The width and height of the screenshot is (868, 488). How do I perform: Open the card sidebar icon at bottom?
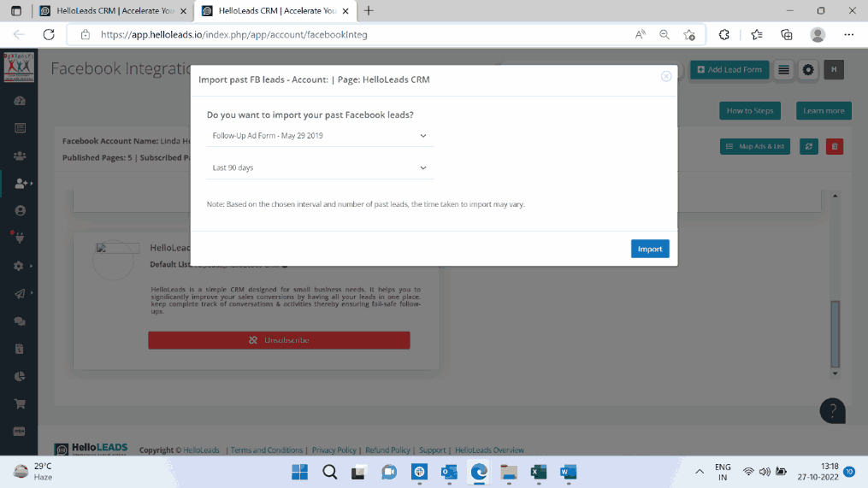20,432
